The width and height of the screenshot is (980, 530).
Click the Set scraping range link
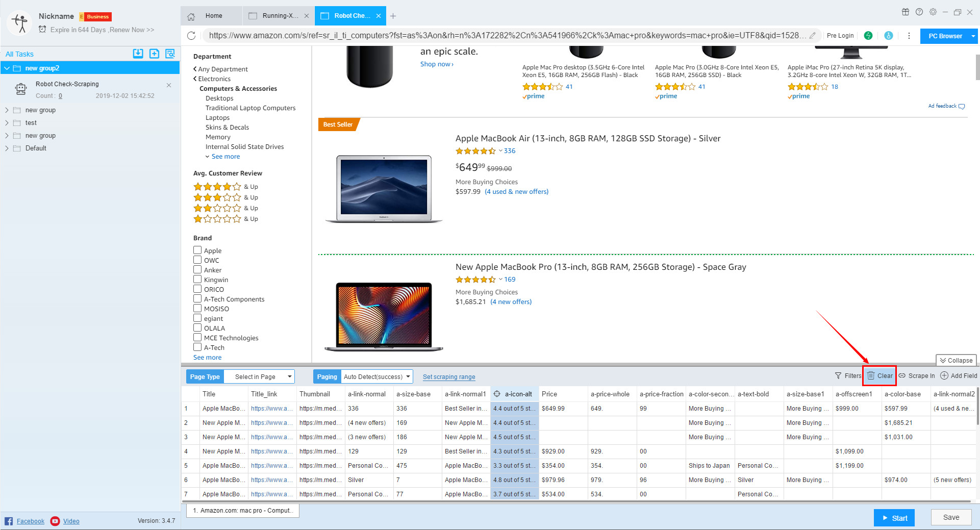click(449, 377)
